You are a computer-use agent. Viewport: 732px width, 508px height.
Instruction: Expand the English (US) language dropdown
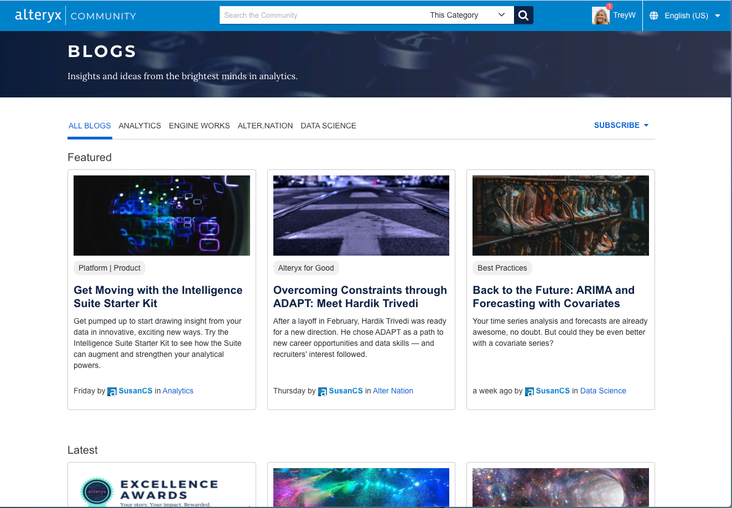692,15
